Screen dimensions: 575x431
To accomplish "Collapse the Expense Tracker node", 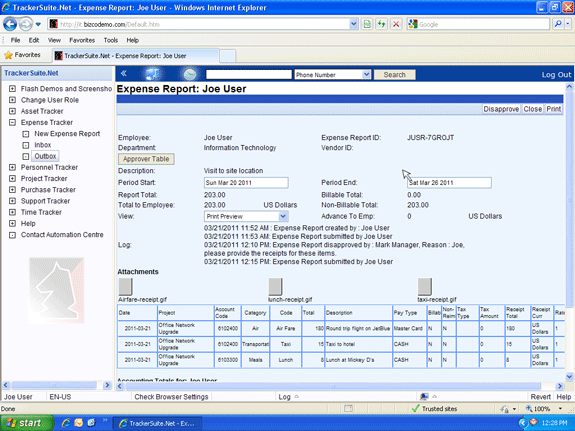I will [12, 123].
